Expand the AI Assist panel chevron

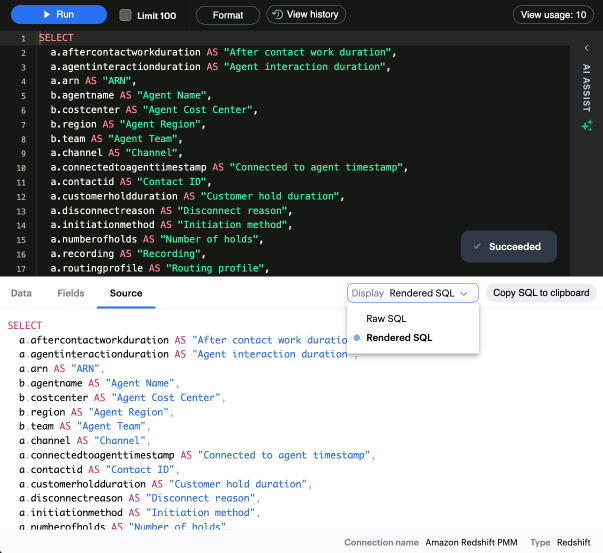[x=587, y=47]
